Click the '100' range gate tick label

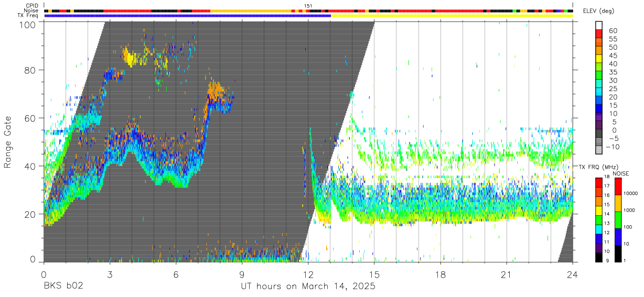point(28,25)
